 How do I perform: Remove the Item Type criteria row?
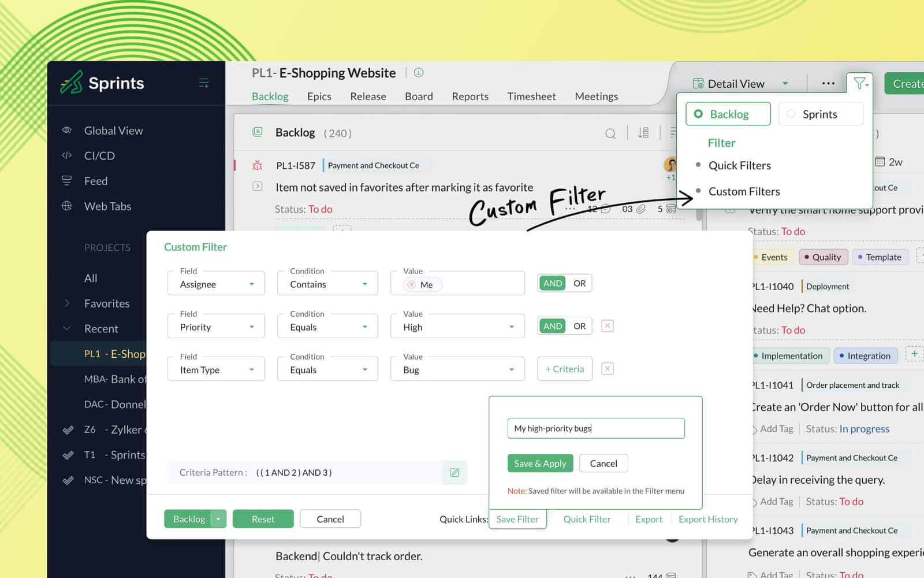[607, 369]
